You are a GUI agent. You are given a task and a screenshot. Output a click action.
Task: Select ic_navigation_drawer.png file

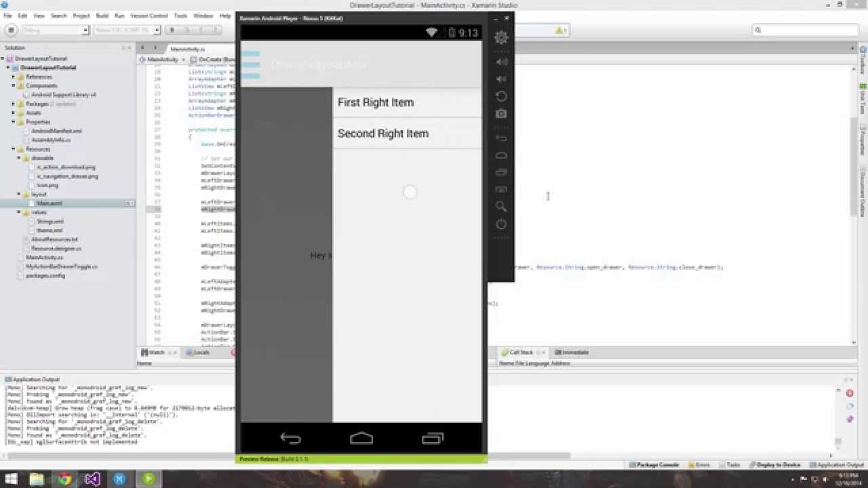[67, 176]
